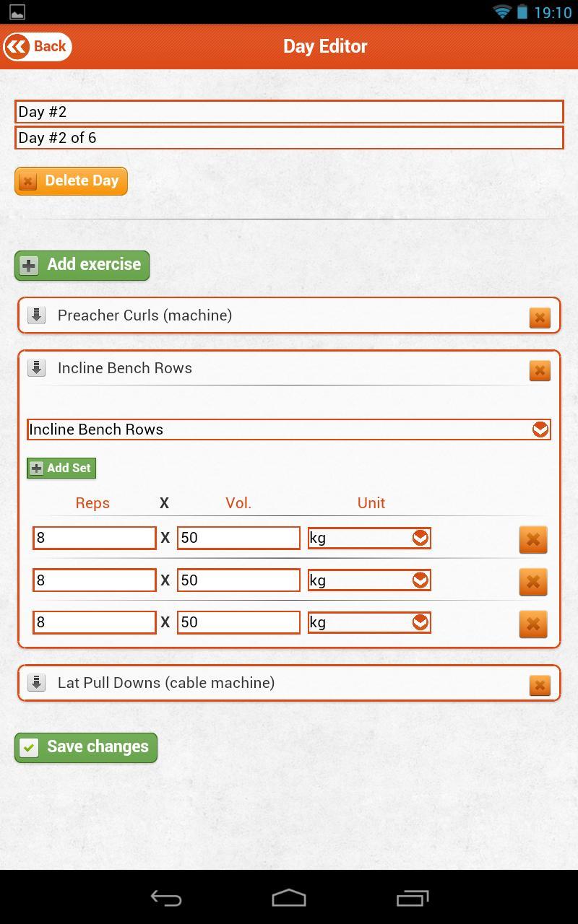578x924 pixels.
Task: Remove the Preacher Curls exercise
Action: pos(540,318)
